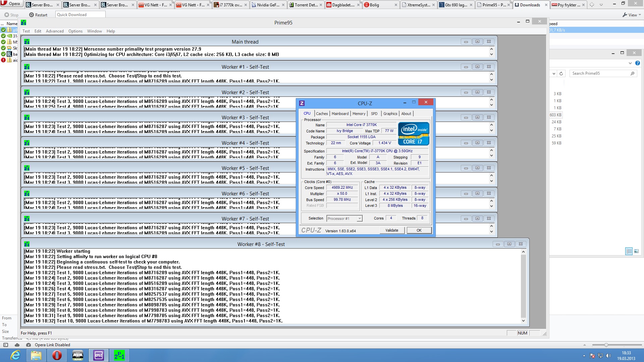
Task: Minimize the Worker #3 child window
Action: tap(466, 117)
